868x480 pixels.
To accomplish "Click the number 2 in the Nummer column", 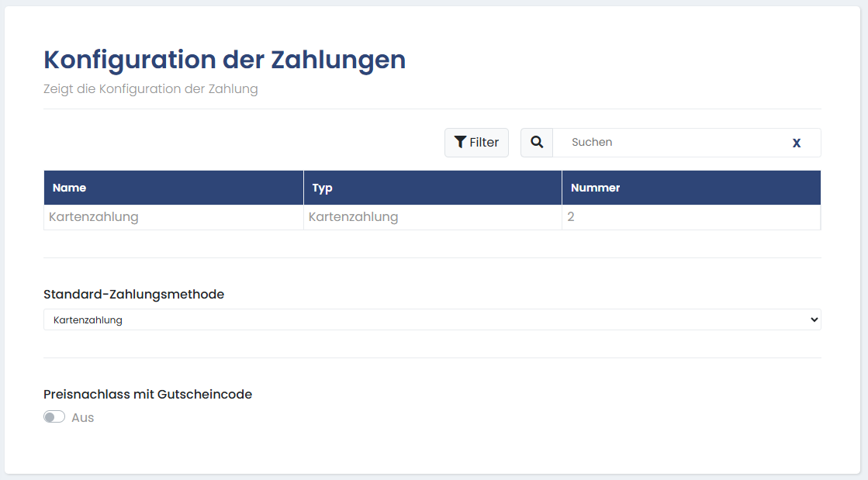I will (571, 217).
